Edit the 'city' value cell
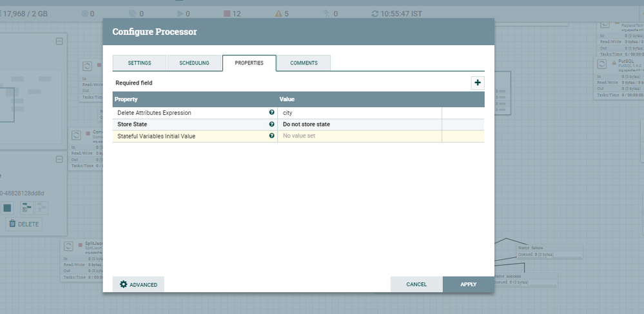This screenshot has height=314, width=644. [x=360, y=113]
